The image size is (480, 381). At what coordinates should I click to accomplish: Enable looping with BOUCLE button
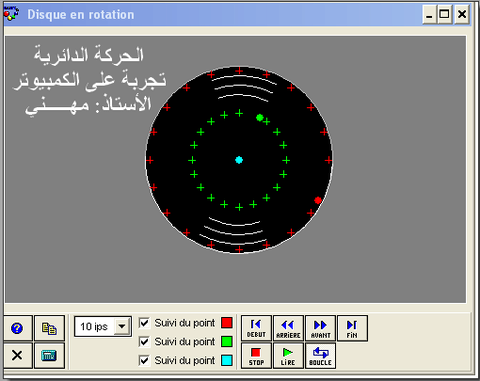[320, 356]
